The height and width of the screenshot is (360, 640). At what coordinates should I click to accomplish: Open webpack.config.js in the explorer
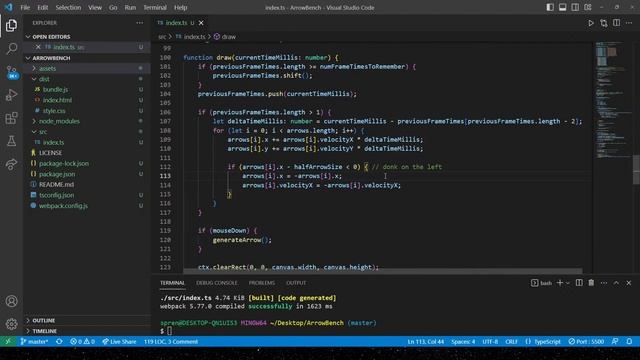[63, 206]
